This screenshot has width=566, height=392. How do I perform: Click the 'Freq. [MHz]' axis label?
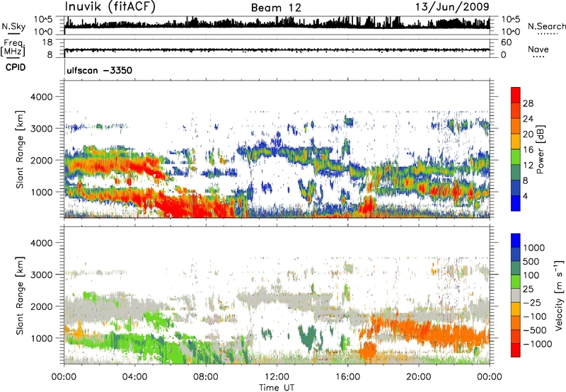point(13,47)
